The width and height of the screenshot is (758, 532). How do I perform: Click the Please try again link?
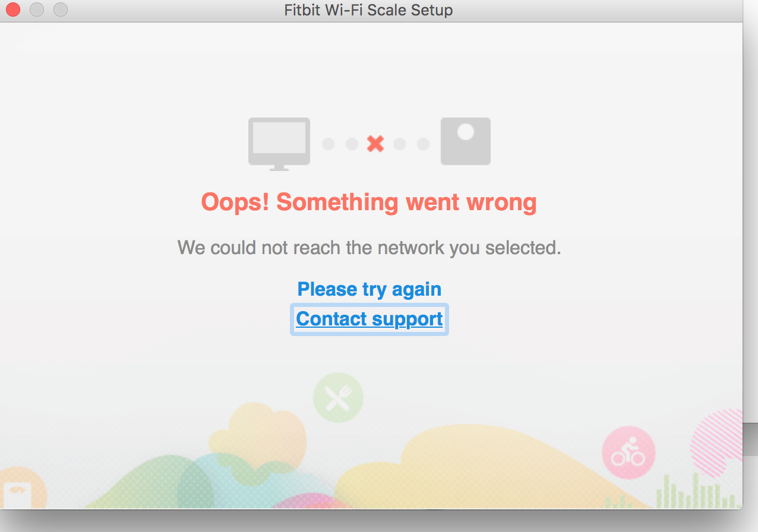(x=369, y=289)
